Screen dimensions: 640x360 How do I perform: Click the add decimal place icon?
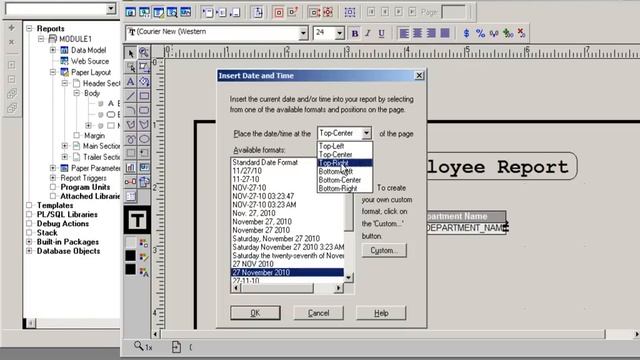point(508,33)
